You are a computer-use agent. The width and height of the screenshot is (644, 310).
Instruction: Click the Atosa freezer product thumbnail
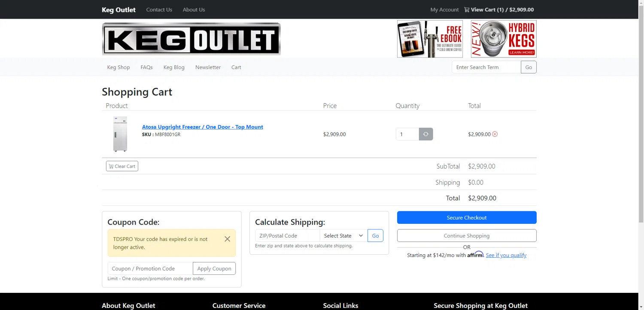pos(120,134)
